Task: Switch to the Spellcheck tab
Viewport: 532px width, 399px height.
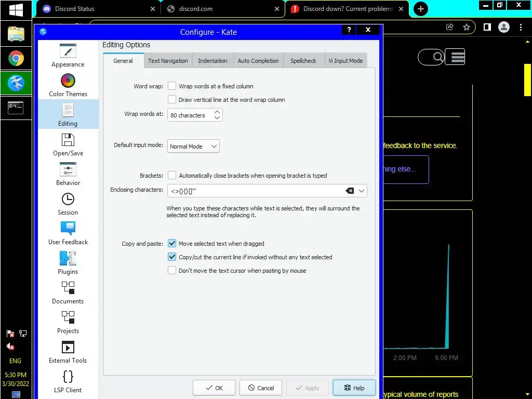Action: tap(303, 61)
